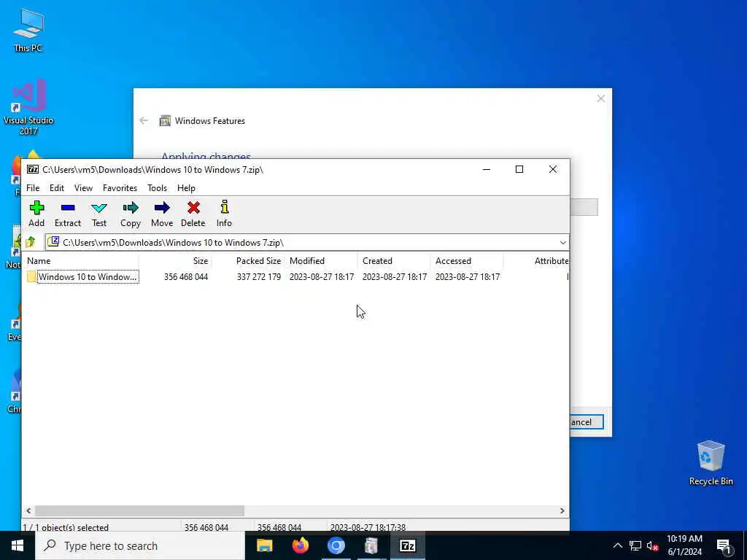747x560 pixels.
Task: Click the Windows Start button
Action: pos(18,545)
